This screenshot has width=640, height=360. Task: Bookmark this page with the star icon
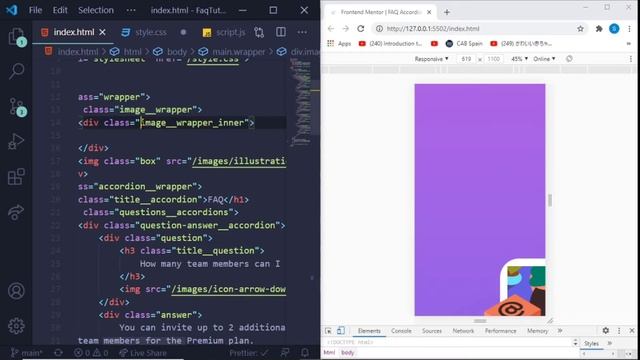tap(580, 29)
